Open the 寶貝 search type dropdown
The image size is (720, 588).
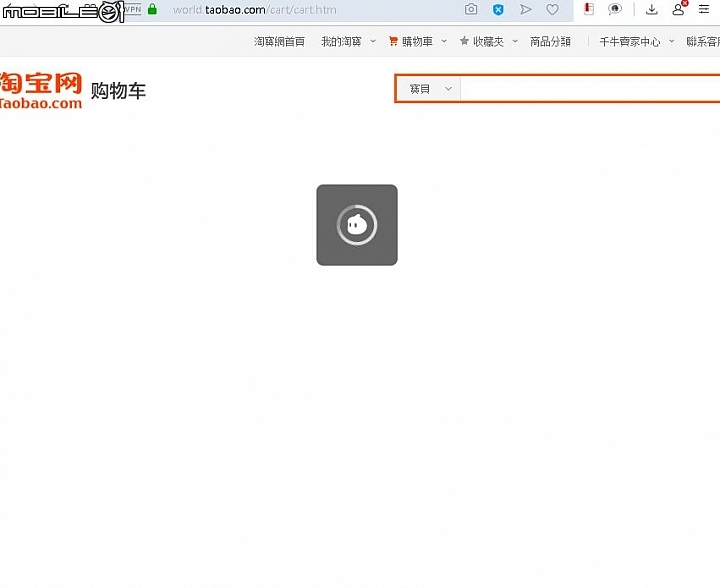coord(429,89)
